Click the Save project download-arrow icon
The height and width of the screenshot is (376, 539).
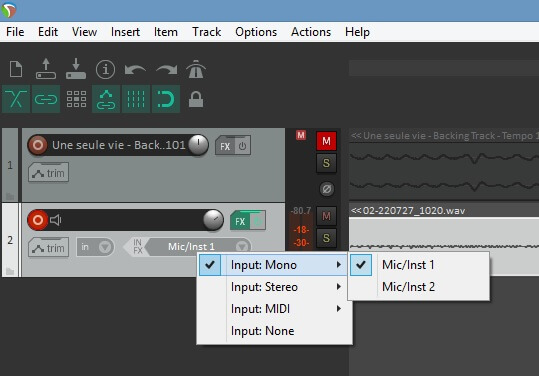[76, 69]
